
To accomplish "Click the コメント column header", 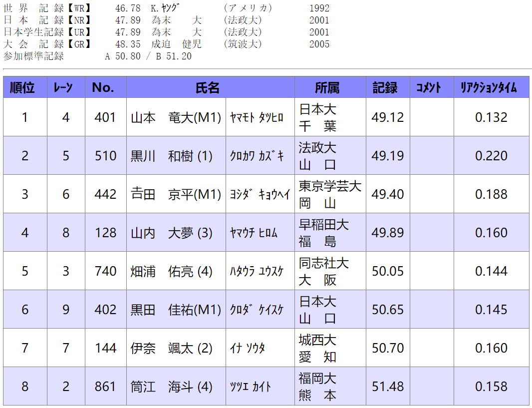I will coord(432,87).
